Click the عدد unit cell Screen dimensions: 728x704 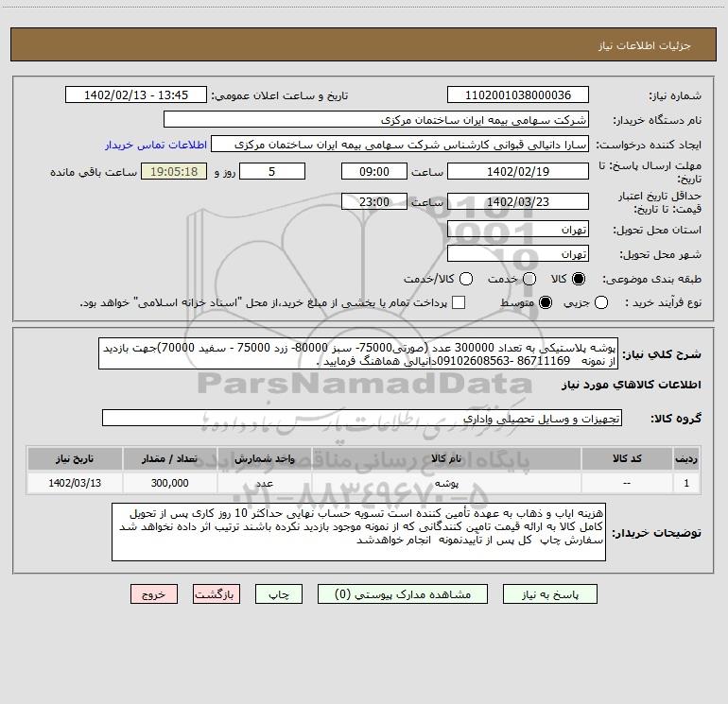click(x=264, y=483)
